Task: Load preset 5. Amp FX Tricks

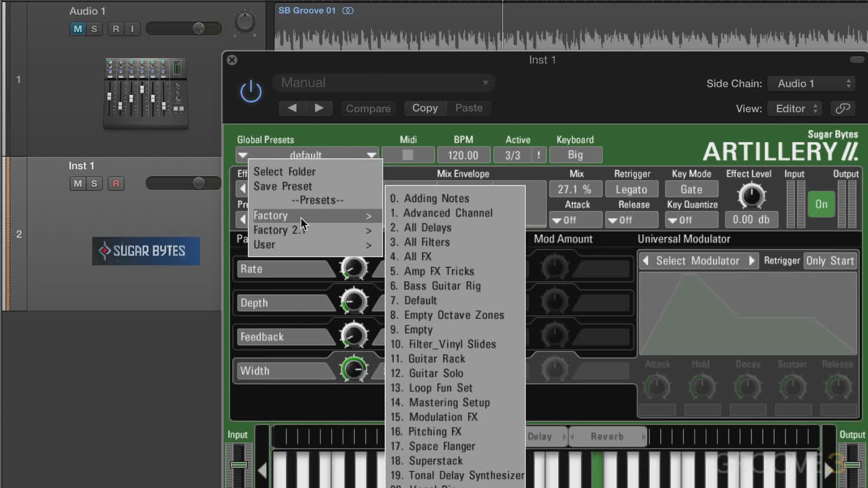Action: (x=455, y=271)
